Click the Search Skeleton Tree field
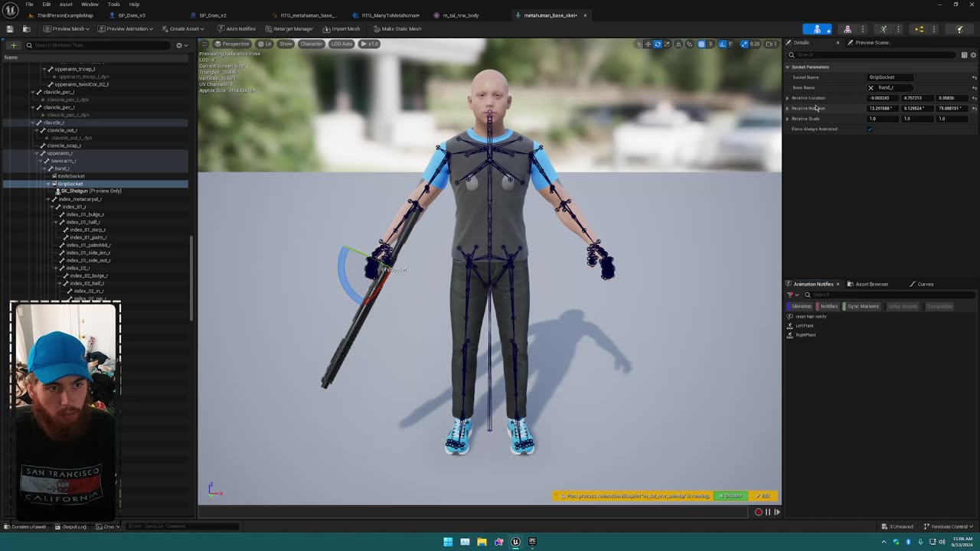 point(97,45)
